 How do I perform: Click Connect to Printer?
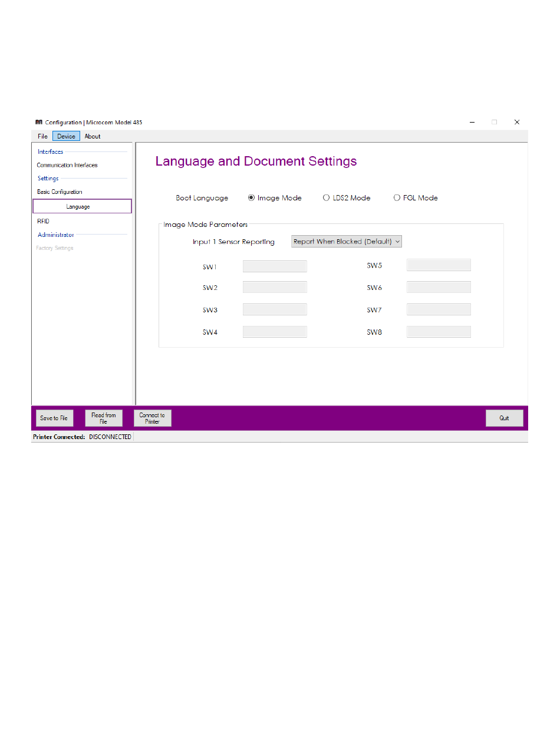pos(152,418)
